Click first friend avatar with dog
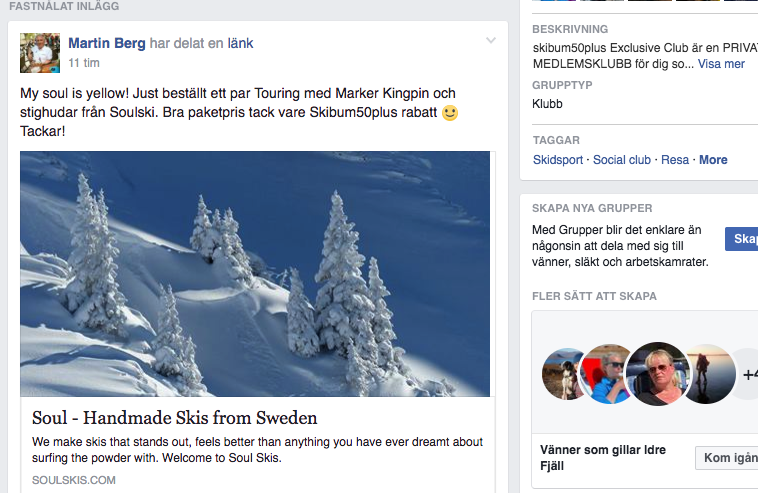 pyautogui.click(x=563, y=375)
